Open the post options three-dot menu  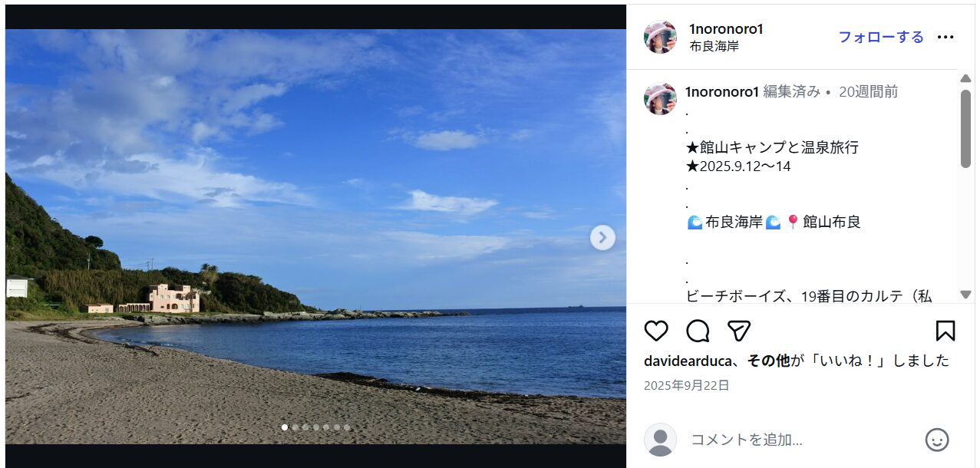[945, 36]
